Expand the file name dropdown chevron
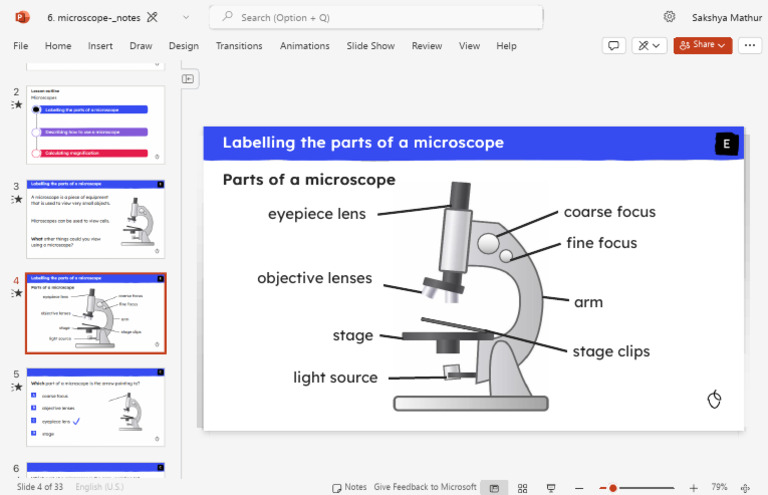Viewport: 768px width, 495px height. click(x=185, y=17)
